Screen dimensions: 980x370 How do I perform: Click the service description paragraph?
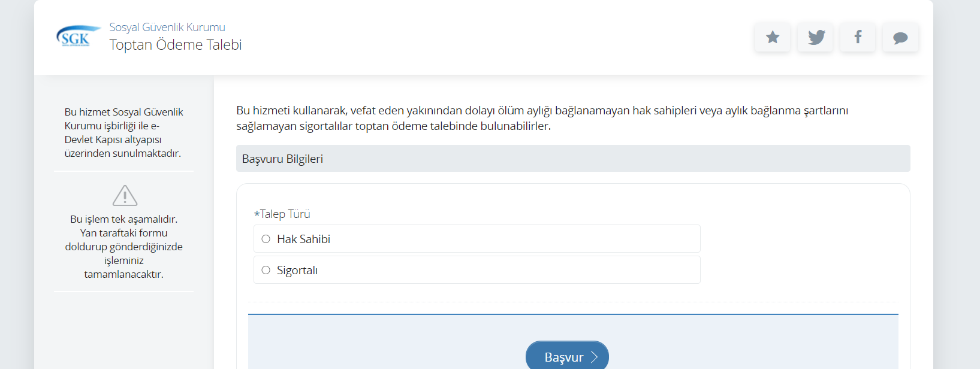pos(542,118)
